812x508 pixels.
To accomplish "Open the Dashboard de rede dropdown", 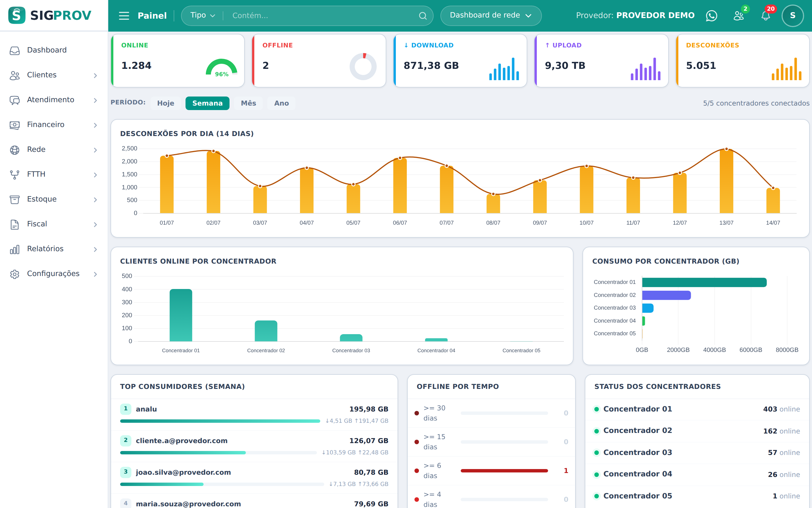I will coord(491,16).
